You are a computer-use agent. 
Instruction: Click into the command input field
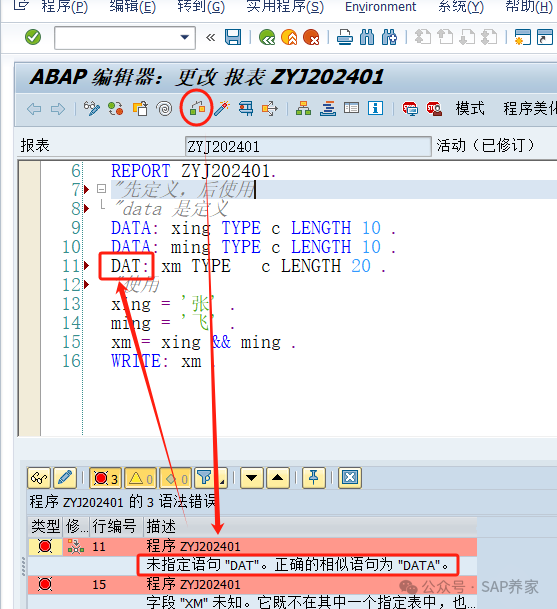point(117,38)
